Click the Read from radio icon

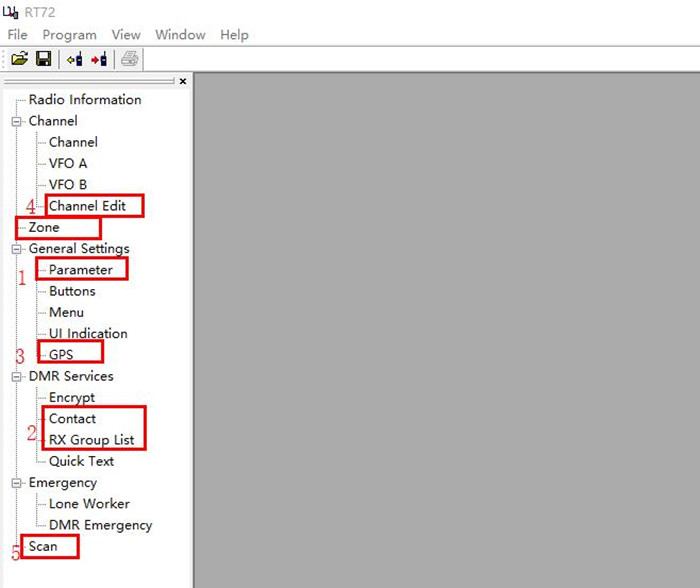click(75, 59)
